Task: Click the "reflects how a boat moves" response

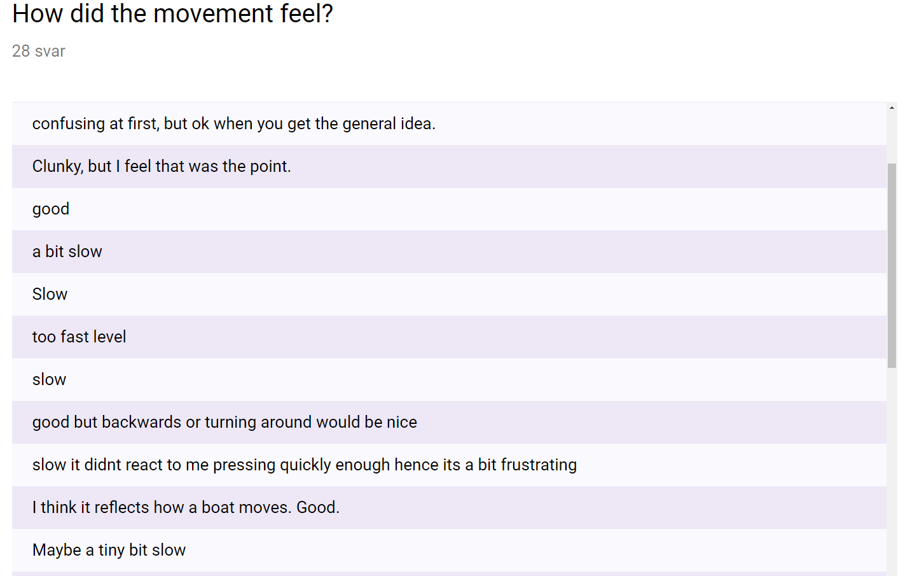Action: click(186, 507)
